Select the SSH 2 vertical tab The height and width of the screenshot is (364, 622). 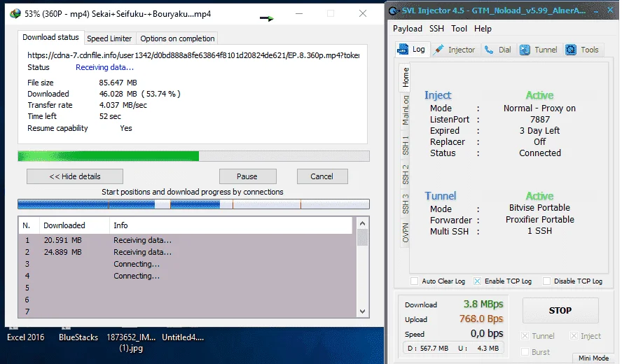[405, 174]
